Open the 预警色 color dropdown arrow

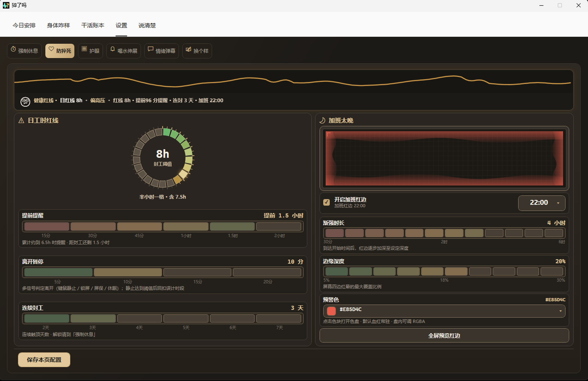tap(560, 311)
